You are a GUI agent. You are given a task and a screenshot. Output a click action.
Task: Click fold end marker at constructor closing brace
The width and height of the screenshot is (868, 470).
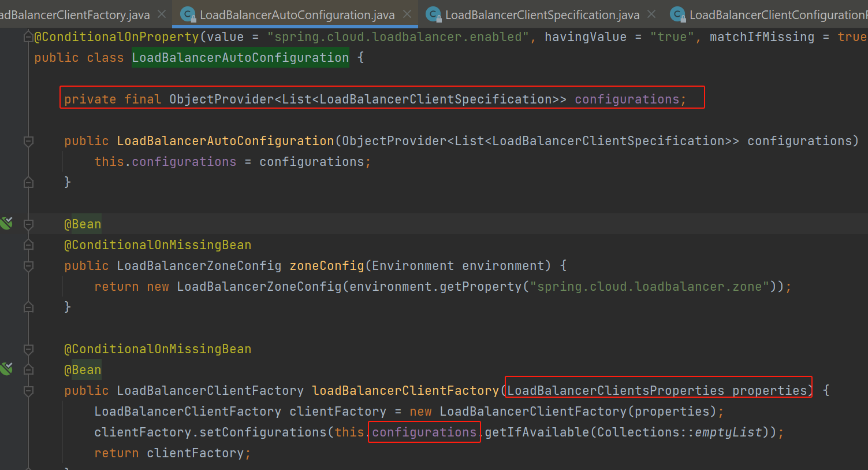28,182
